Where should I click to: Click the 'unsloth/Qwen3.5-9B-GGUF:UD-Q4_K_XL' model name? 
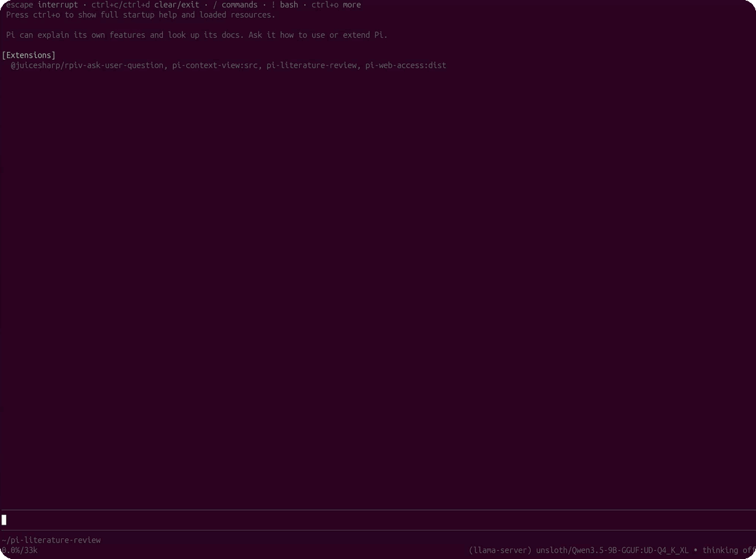(612, 550)
